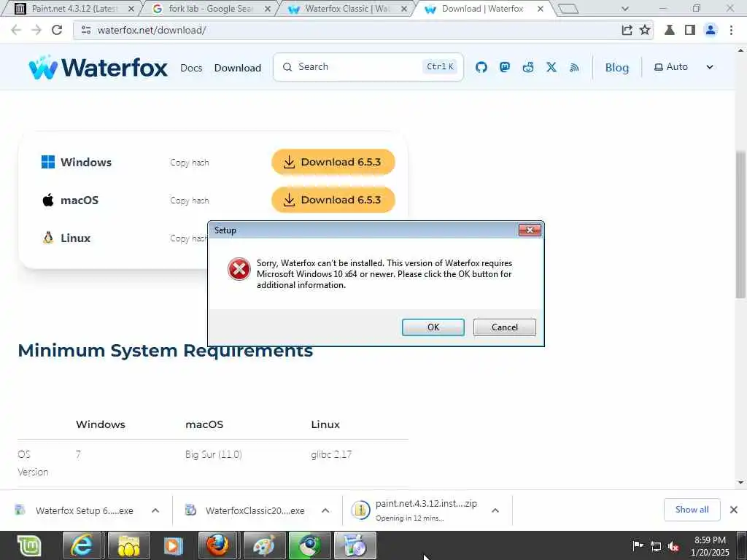The image size is (747, 560).
Task: Go forward with the browser forward arrow
Action: [x=36, y=30]
